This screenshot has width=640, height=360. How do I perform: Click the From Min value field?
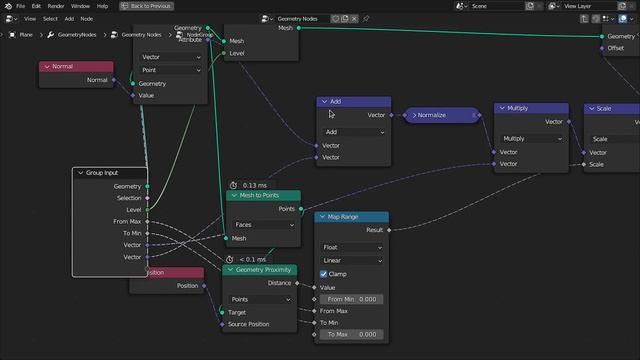pos(351,300)
